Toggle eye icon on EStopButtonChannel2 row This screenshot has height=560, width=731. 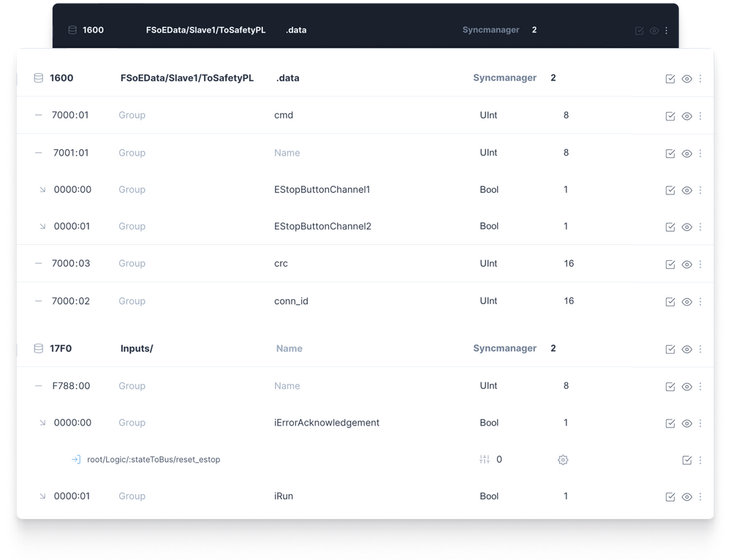point(686,227)
